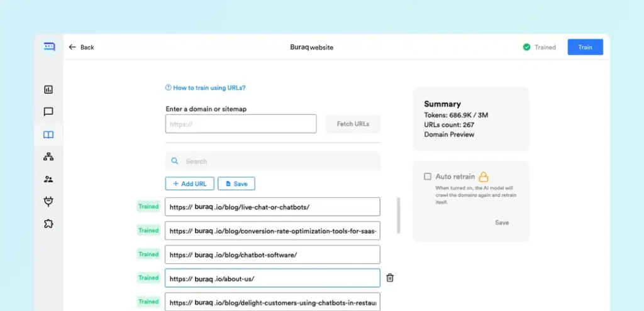Delete the about-us URL with trash icon
The height and width of the screenshot is (311, 644).
click(x=390, y=278)
